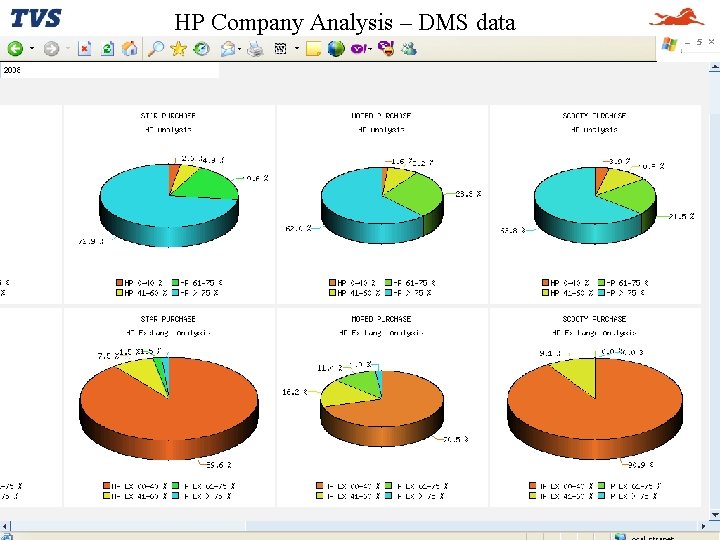The width and height of the screenshot is (720, 540).
Task: Click the yellow note icon in toolbar
Action: 313,49
